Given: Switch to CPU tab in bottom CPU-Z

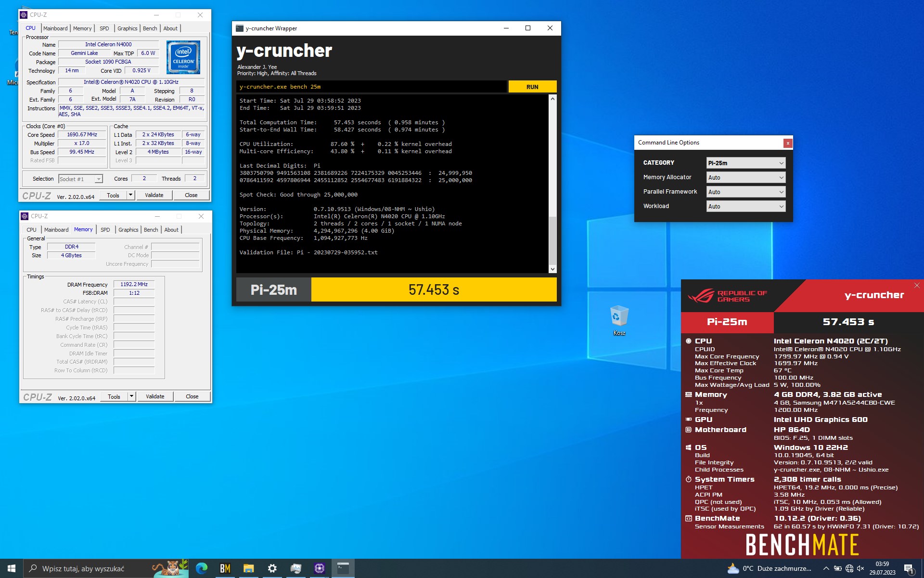Looking at the screenshot, I should point(31,230).
